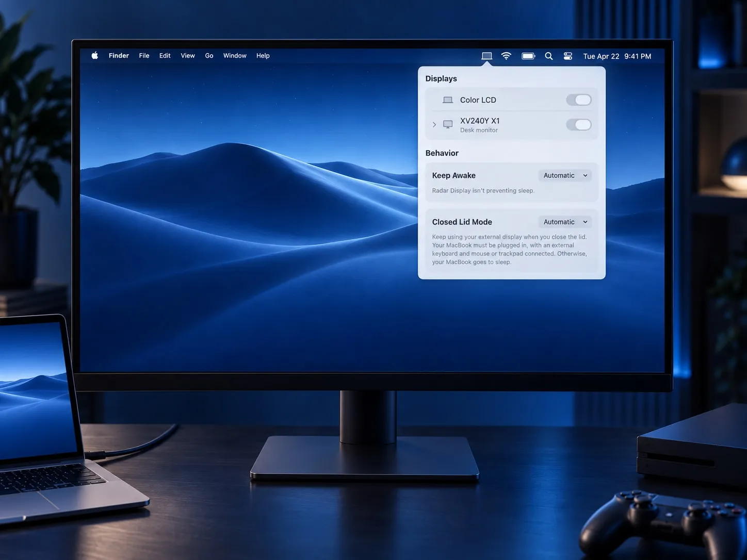The width and height of the screenshot is (747, 560).
Task: Open the Closed Lid Mode dropdown
Action: [x=565, y=222]
